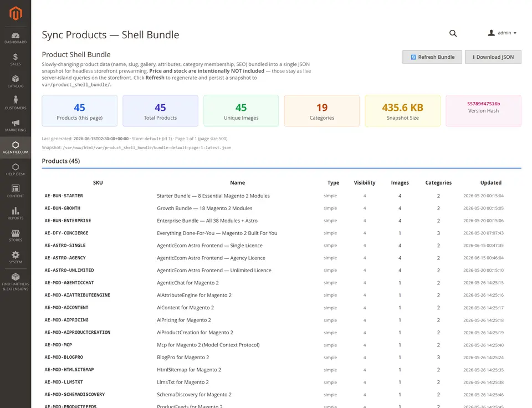Click name Everything Done-For-You
532x408 pixels.
(217, 233)
